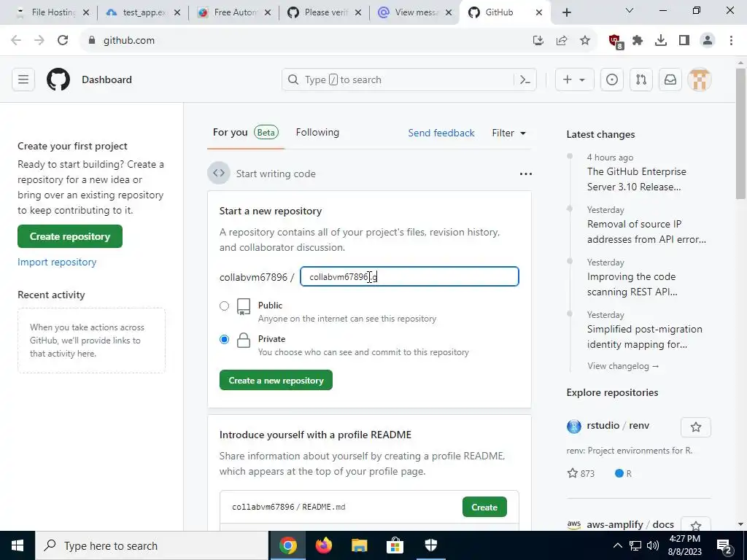Open GitHub Enterprise Server 3.10 Release changelog
The image size is (747, 560).
(x=636, y=179)
